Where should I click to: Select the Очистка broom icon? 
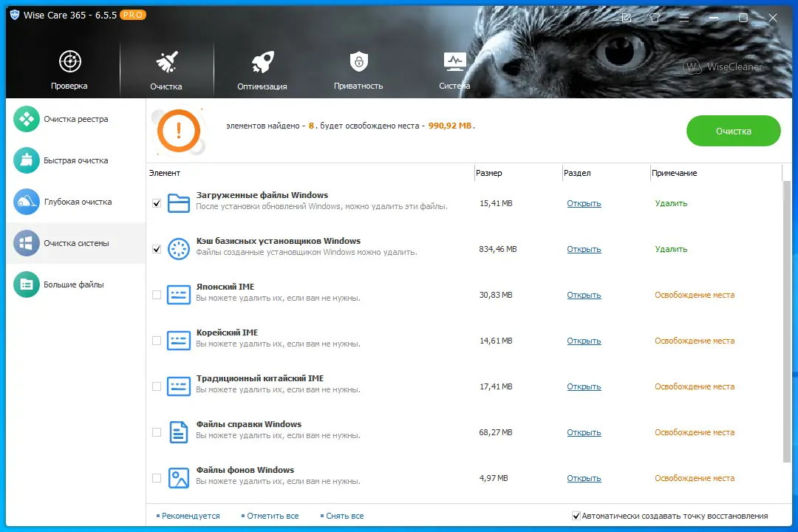coord(166,62)
